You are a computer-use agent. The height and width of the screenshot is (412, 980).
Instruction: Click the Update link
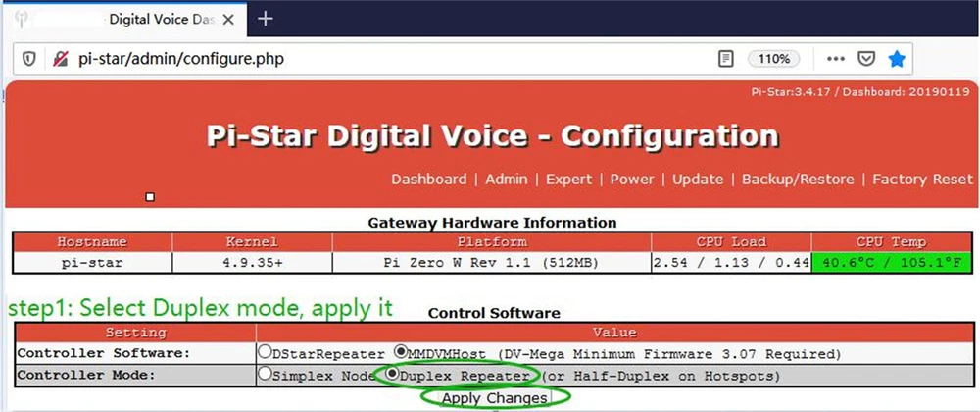tap(698, 180)
